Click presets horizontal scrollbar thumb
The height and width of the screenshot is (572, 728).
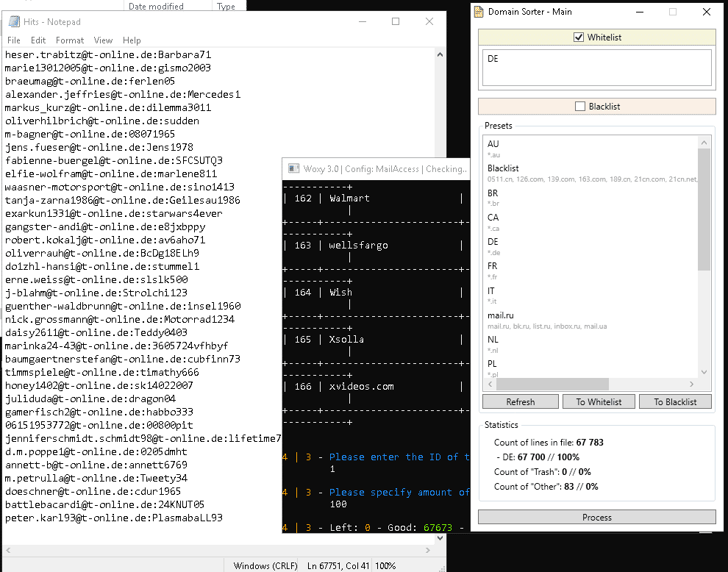[x=552, y=384]
